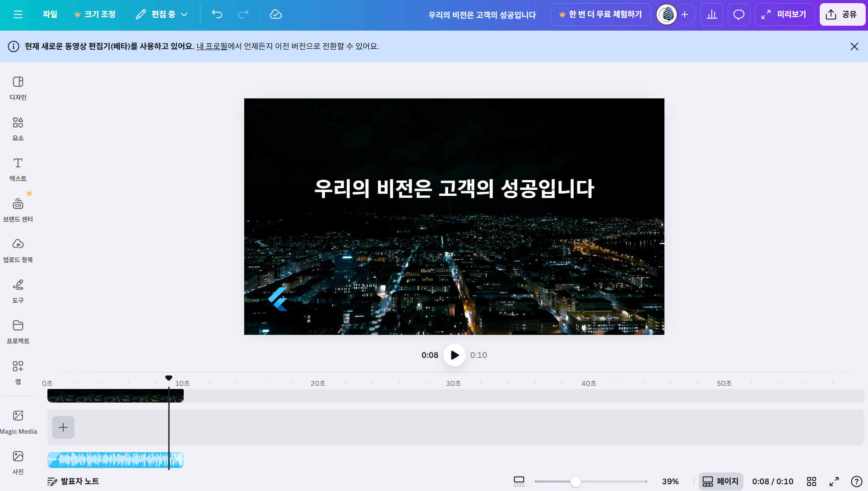Open the 업로드 항목 uploads panel
The width and height of the screenshot is (868, 491).
click(x=18, y=250)
